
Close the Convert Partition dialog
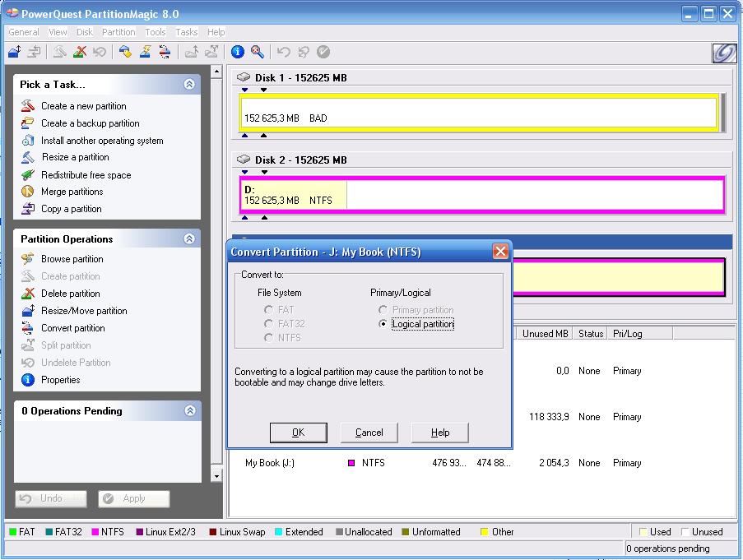[500, 252]
